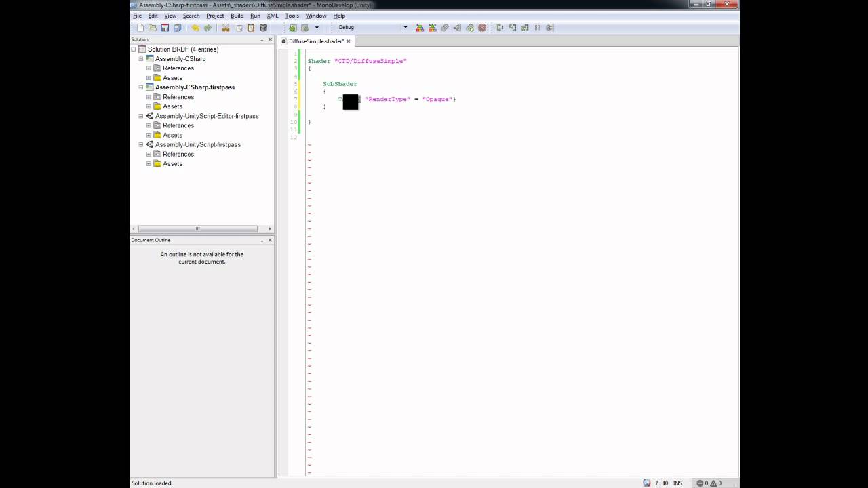Screen dimensions: 868x488
Task: Click the errors and warnings status indicator
Action: pos(709,483)
